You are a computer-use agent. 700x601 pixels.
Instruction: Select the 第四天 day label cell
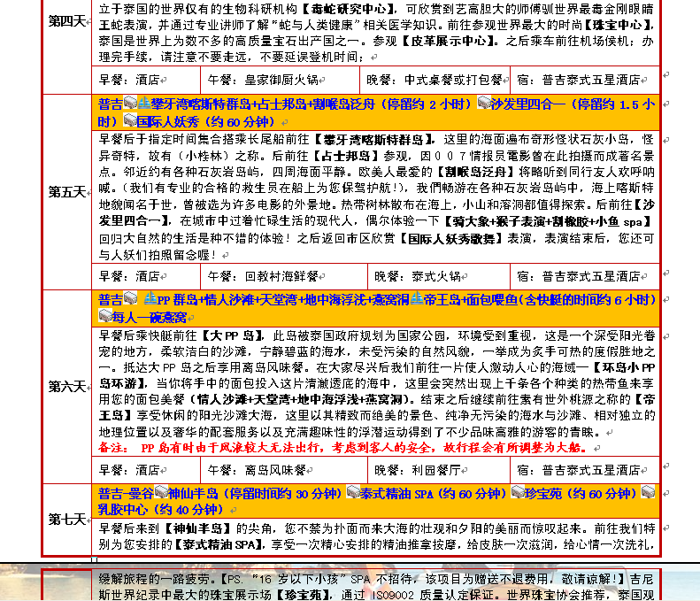pyautogui.click(x=67, y=19)
